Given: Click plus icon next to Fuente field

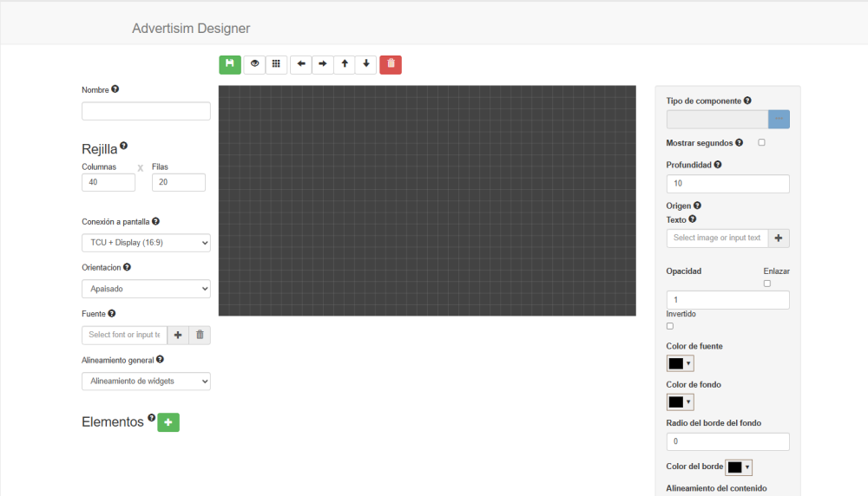Looking at the screenshot, I should [x=178, y=335].
